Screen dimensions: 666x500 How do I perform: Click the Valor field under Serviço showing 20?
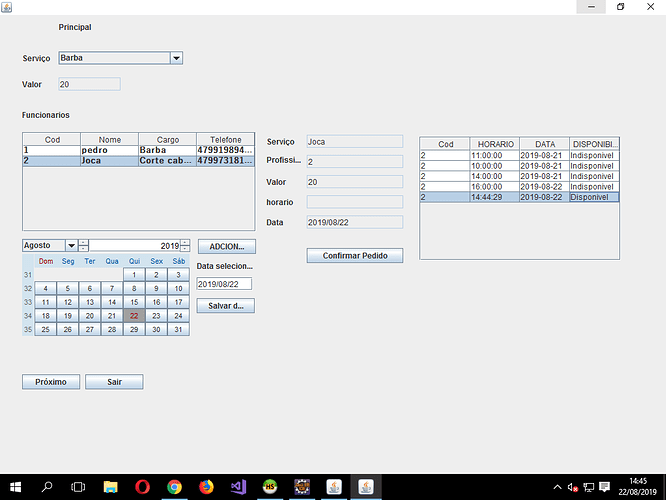click(x=89, y=84)
